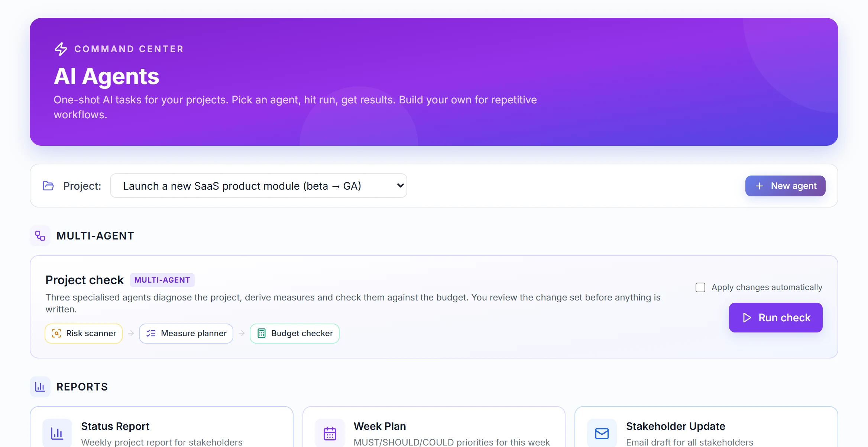
Task: Click the MULTI-AGENT section heading
Action: point(95,236)
